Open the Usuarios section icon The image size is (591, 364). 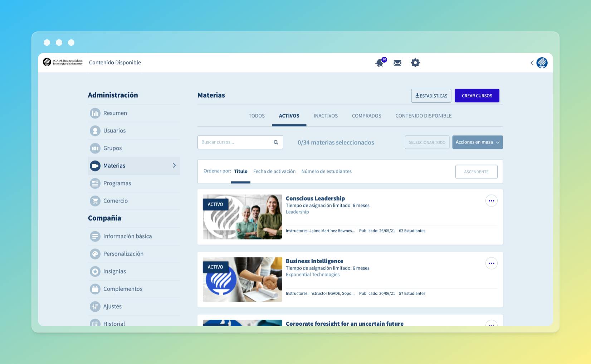click(x=95, y=131)
